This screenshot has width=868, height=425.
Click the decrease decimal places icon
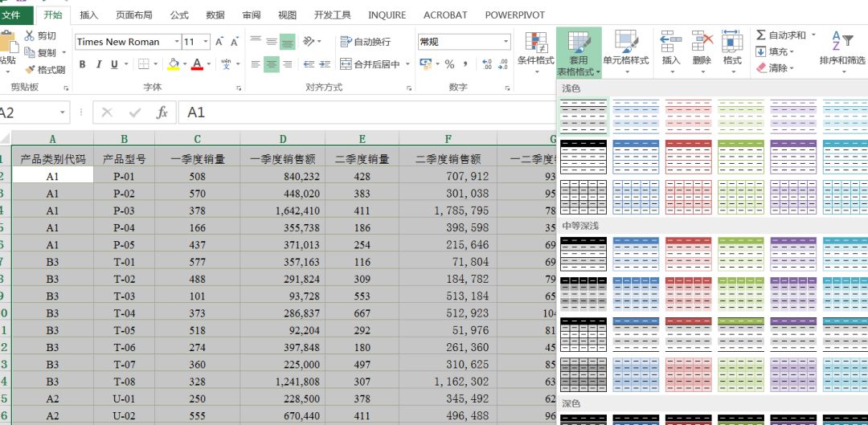502,64
